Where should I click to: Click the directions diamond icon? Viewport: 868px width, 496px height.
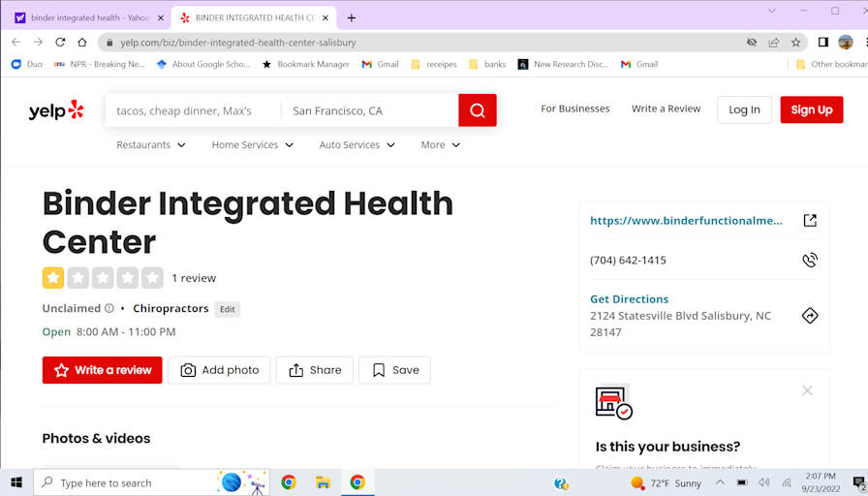tap(809, 316)
